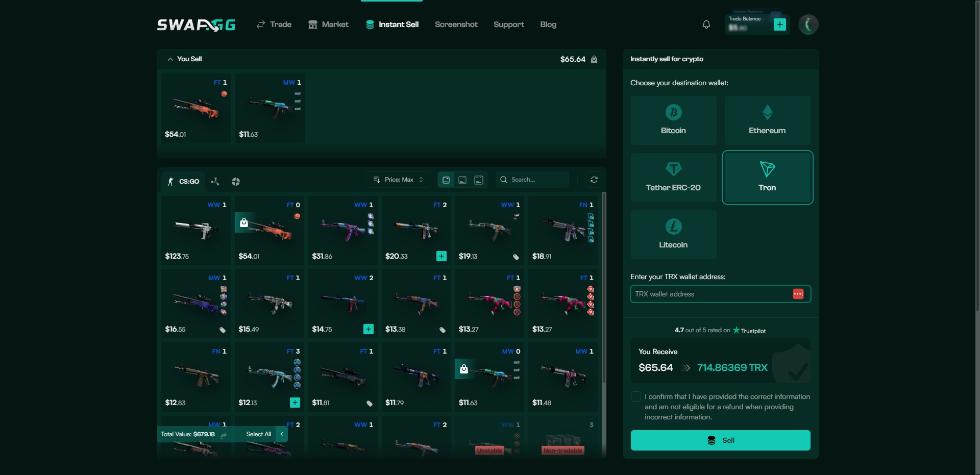Select the $123.75 inventory item
Image resolution: width=980 pixels, height=475 pixels.
pyautogui.click(x=197, y=231)
